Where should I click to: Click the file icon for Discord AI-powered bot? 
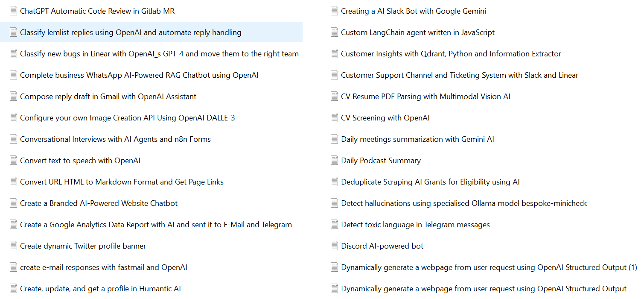[x=334, y=246]
